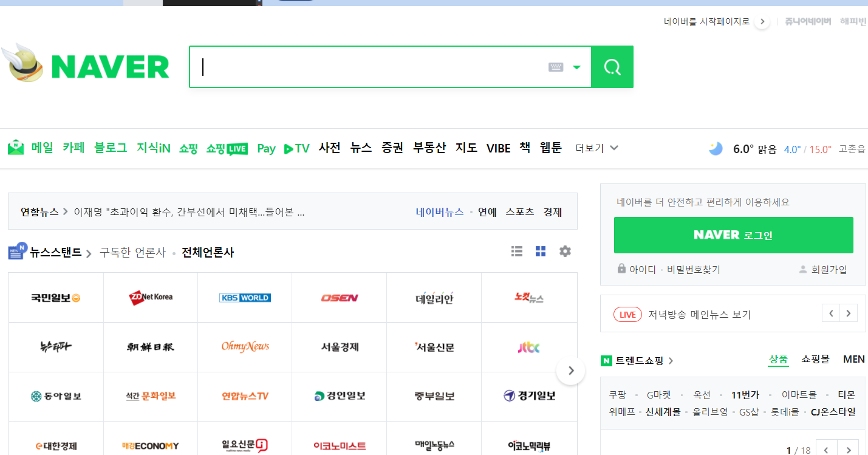Go to next trend shopping page

(x=849, y=450)
